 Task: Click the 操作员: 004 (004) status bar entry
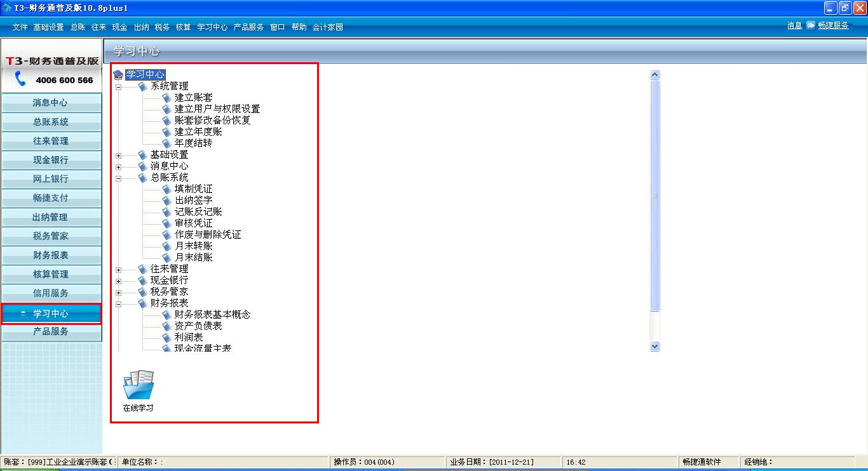pyautogui.click(x=387, y=462)
